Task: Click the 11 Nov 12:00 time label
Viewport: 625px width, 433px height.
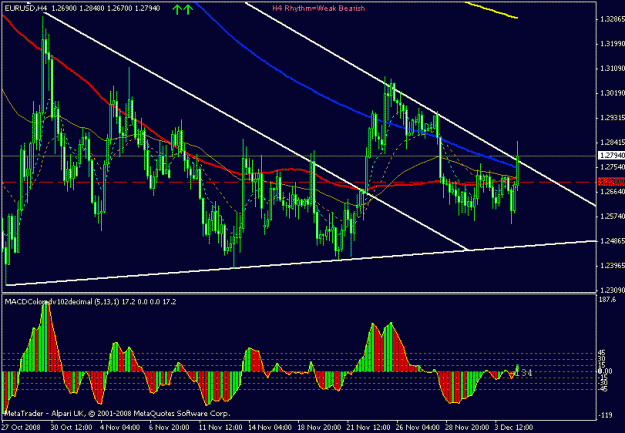Action: point(220,427)
